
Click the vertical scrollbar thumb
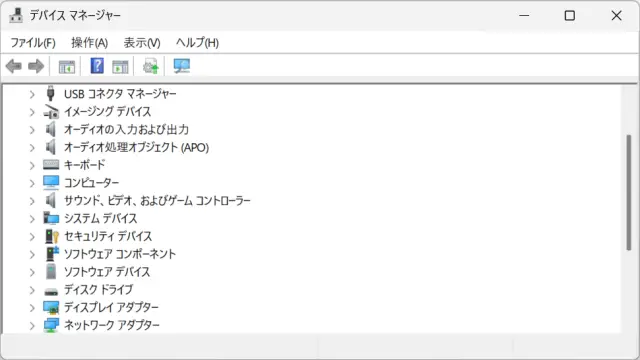coord(629,192)
